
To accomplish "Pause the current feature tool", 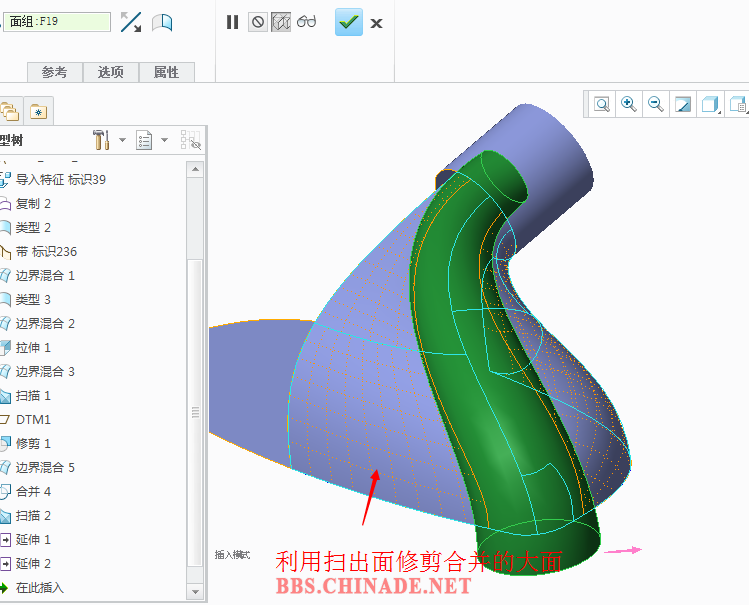I will coord(233,22).
